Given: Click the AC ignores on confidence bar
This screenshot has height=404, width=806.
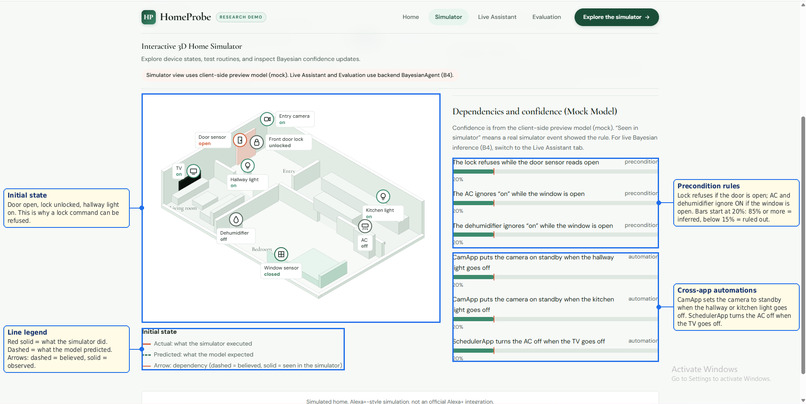Looking at the screenshot, I should pos(555,203).
